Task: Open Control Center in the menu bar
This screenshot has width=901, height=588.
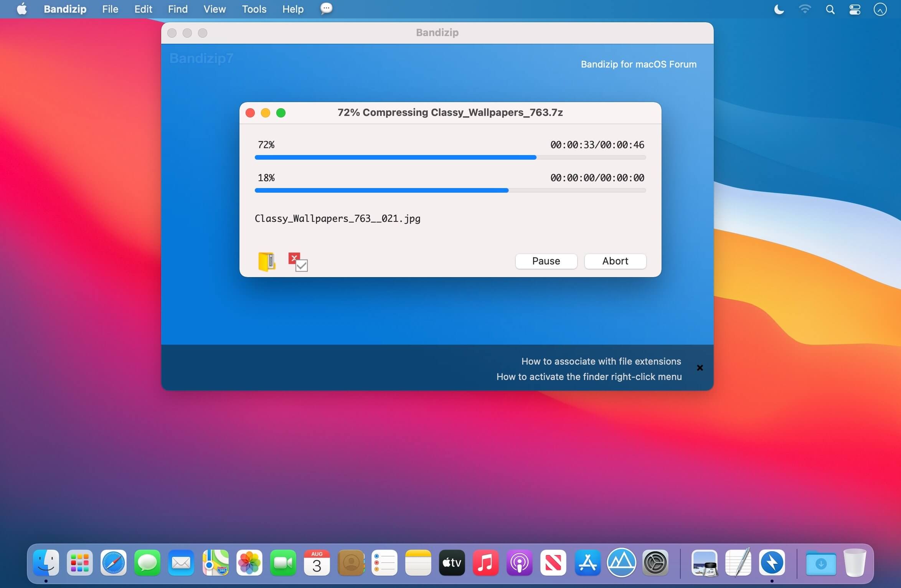Action: pyautogui.click(x=855, y=9)
